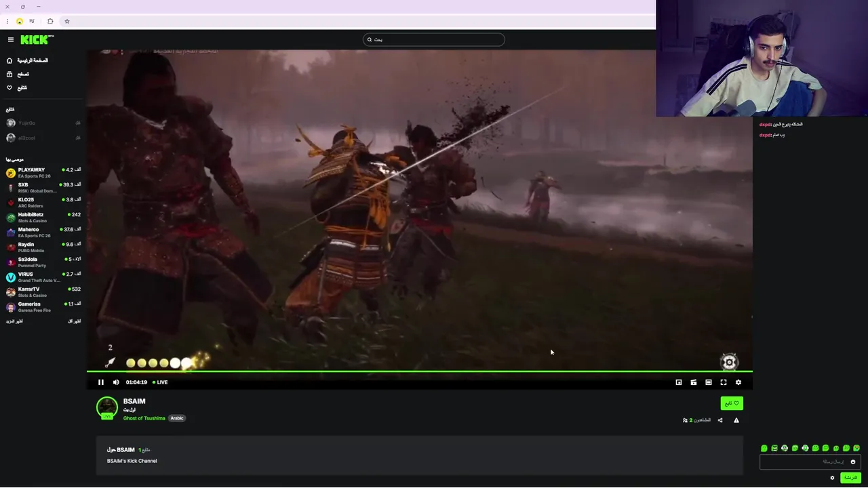Open the browser media control icon

coord(32,21)
